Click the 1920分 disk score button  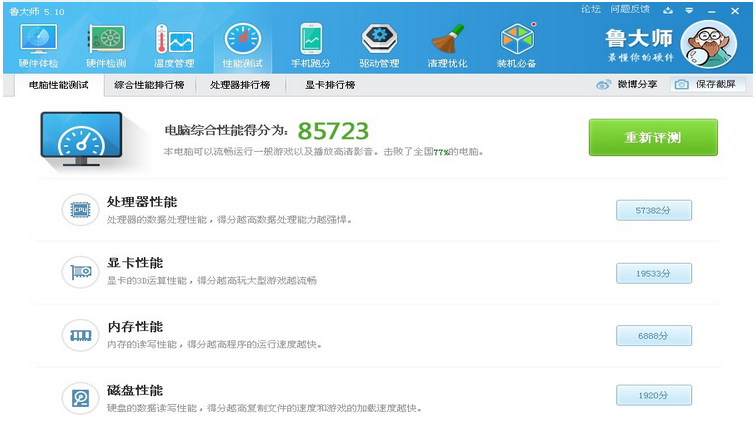click(x=654, y=395)
